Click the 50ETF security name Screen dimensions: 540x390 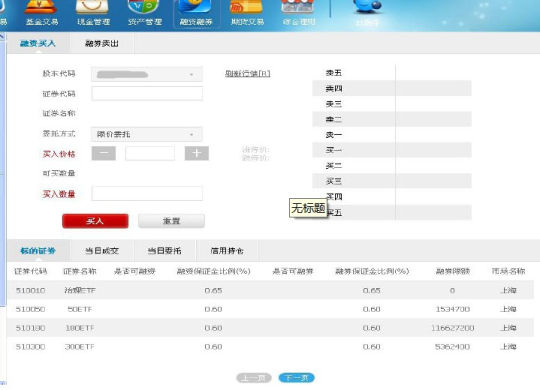[x=80, y=309]
